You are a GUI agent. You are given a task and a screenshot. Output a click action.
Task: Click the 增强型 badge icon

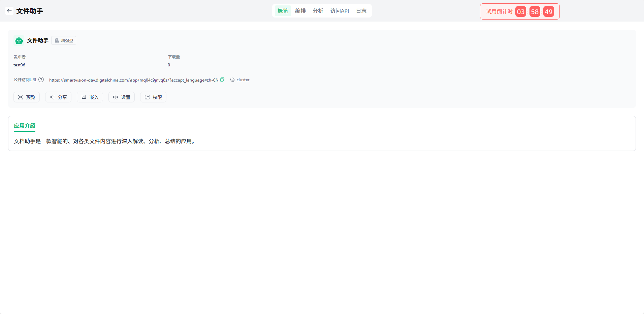click(57, 41)
